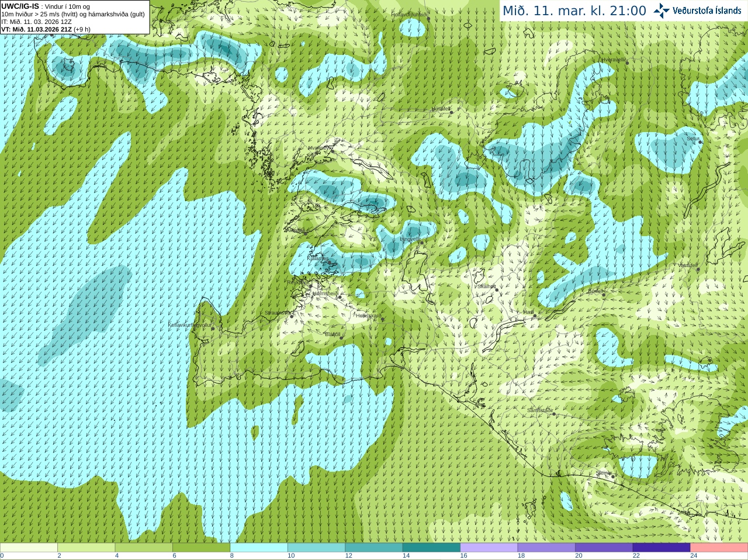This screenshot has height=560, width=748.
Task: Select the 2–4 m/s legend swatch
Action: point(86,548)
